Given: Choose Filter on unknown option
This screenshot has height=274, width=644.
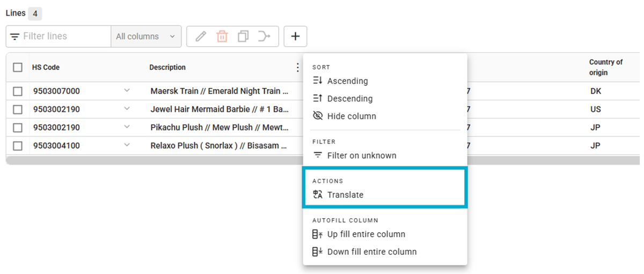Looking at the screenshot, I should point(361,155).
